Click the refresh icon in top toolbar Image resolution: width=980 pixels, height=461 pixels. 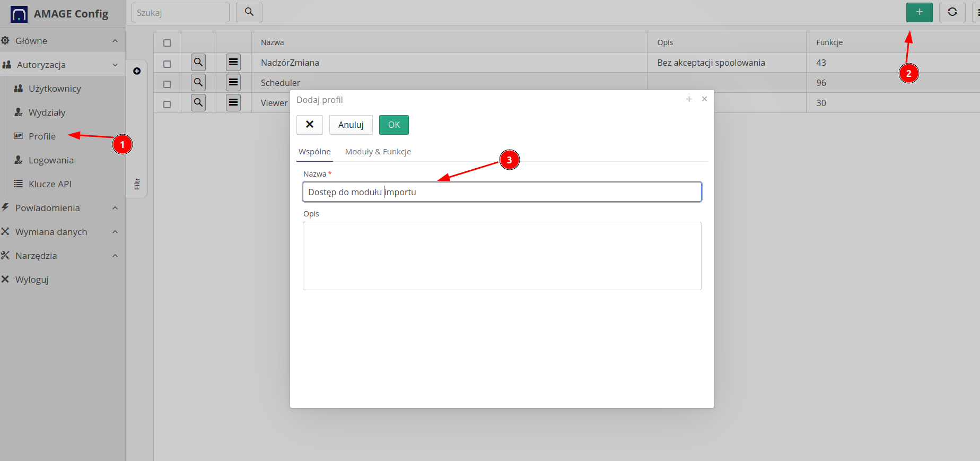pyautogui.click(x=952, y=12)
